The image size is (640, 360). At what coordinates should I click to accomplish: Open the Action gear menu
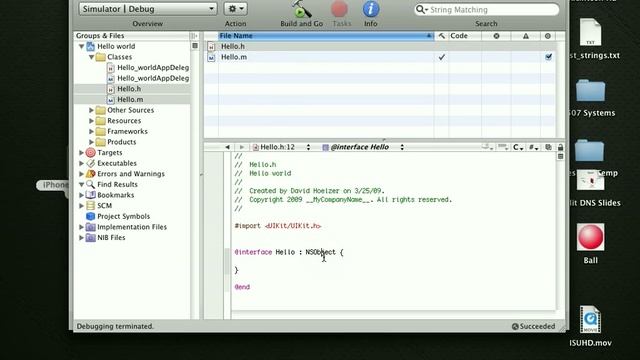[x=236, y=9]
